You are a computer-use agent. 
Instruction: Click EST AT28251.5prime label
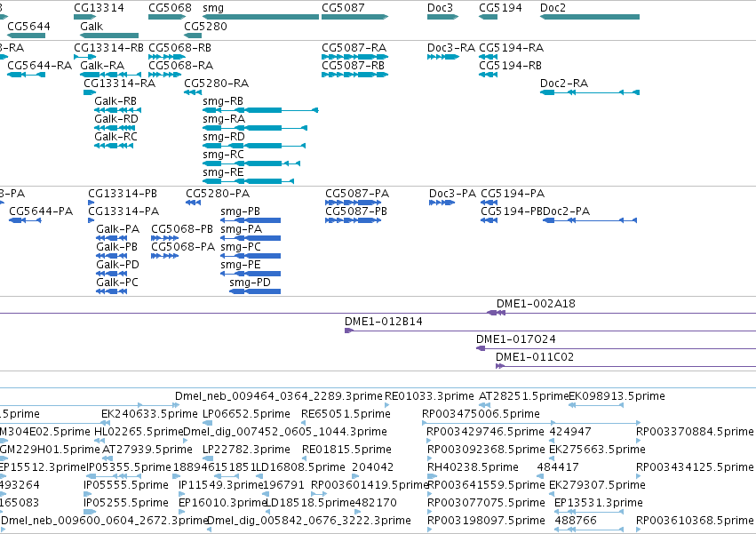click(523, 396)
